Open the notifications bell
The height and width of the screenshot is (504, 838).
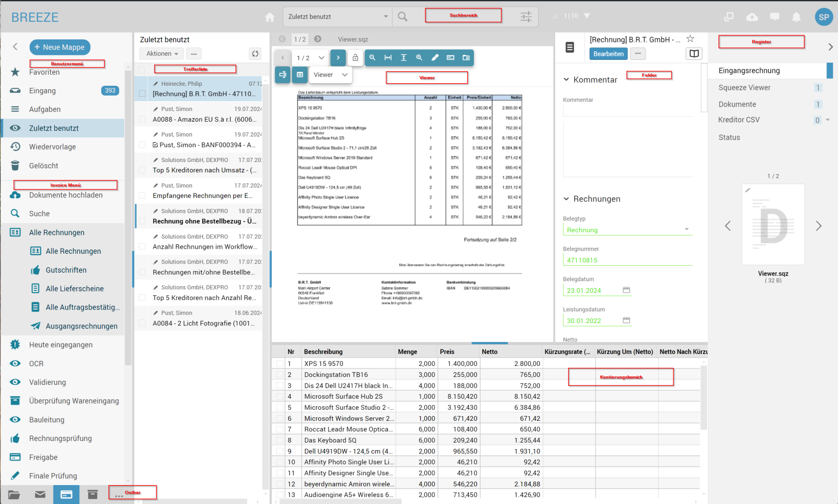click(797, 17)
